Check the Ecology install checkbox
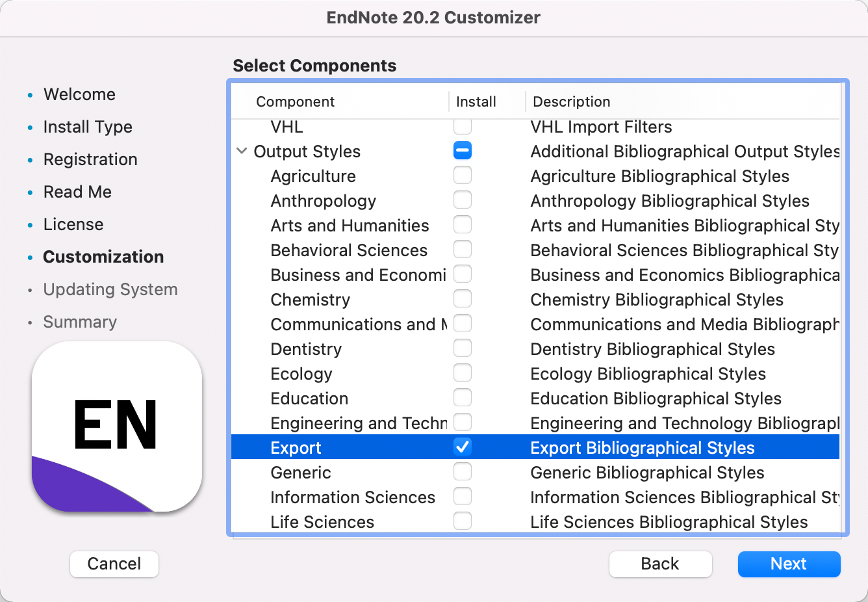The image size is (868, 602). coord(463,373)
